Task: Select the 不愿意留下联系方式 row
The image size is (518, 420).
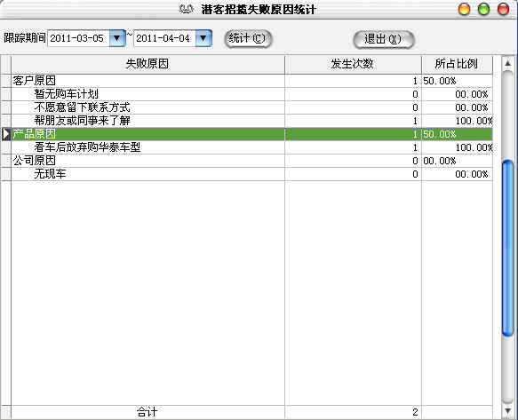Action: [251, 107]
